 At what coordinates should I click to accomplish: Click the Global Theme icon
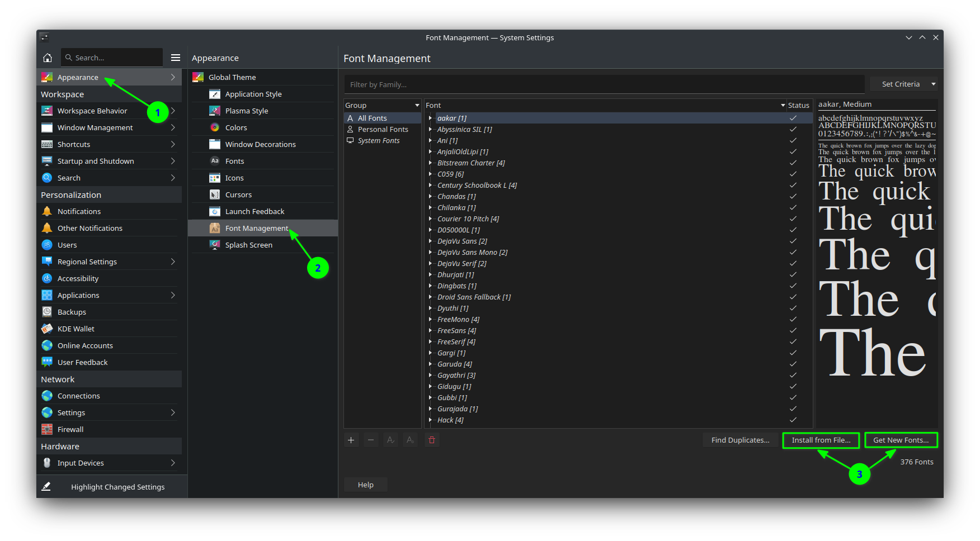(x=198, y=77)
